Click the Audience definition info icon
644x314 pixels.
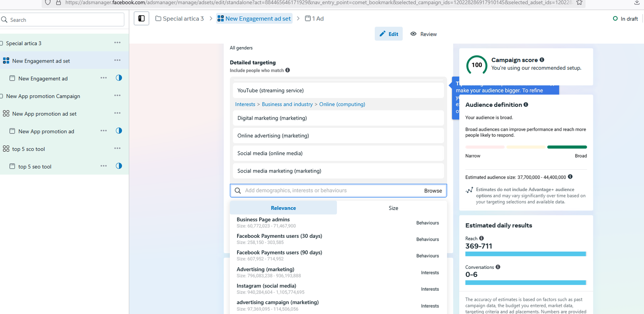pos(526,105)
